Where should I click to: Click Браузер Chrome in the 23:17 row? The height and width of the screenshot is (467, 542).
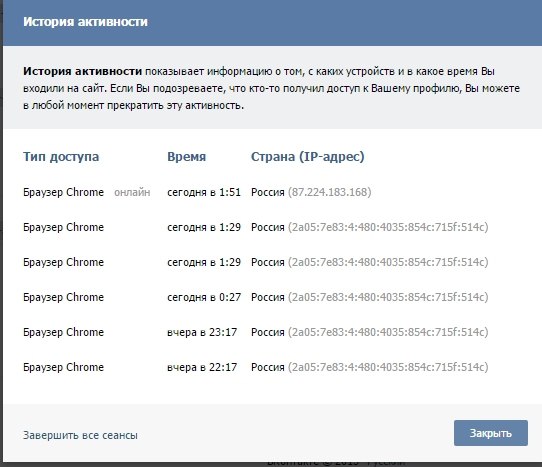[x=64, y=332]
